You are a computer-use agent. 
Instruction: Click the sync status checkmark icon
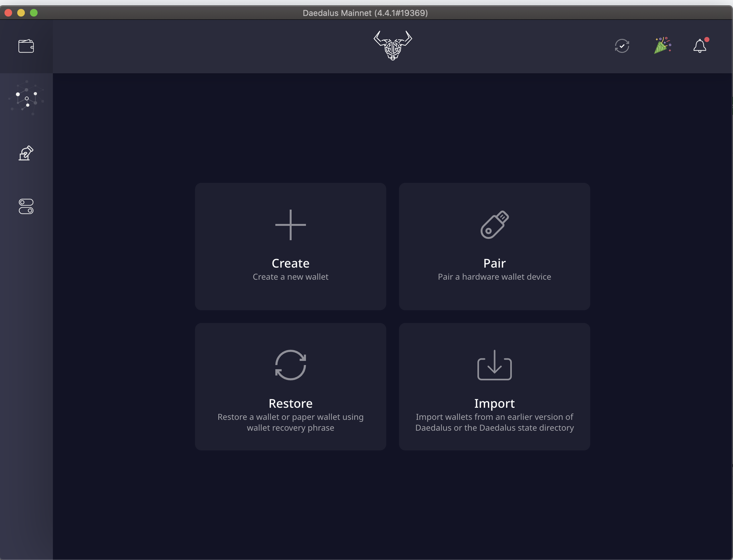tap(622, 46)
